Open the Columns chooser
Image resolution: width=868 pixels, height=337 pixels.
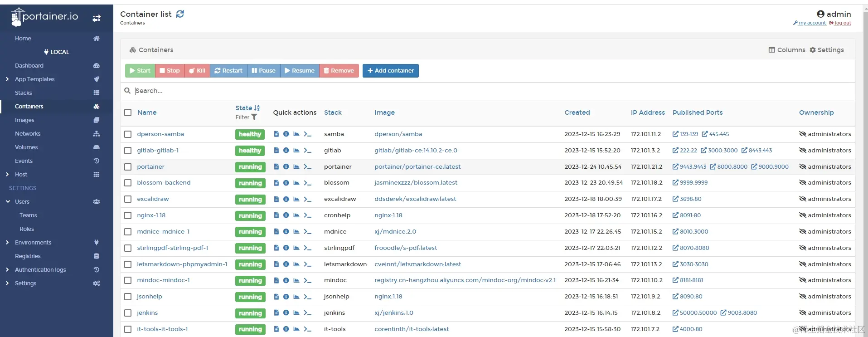pyautogui.click(x=787, y=50)
